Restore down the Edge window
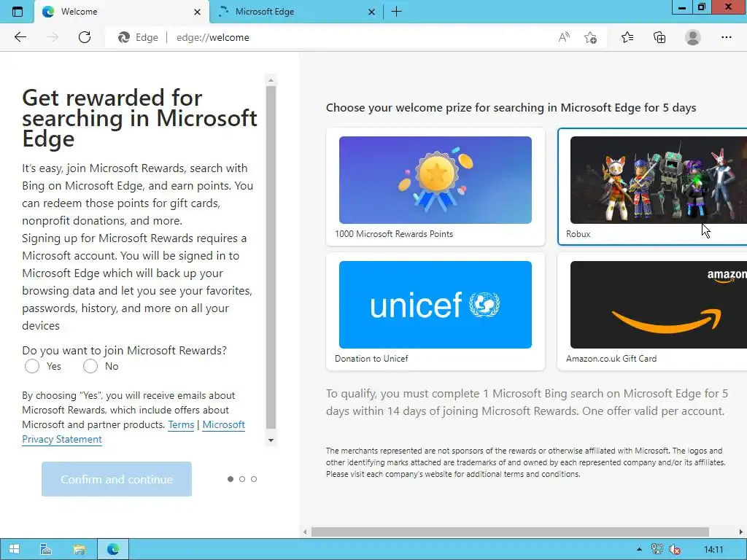Viewport: 747px width, 560px height. click(702, 7)
